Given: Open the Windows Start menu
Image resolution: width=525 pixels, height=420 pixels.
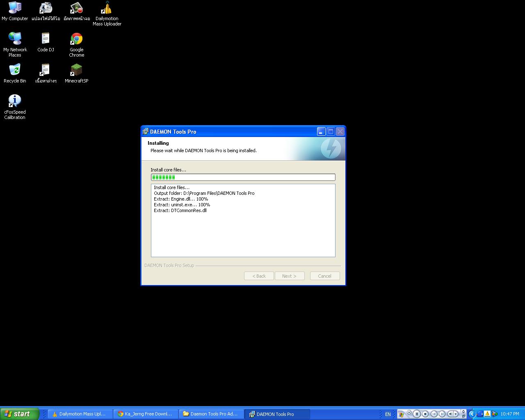Looking at the screenshot, I should pos(20,414).
